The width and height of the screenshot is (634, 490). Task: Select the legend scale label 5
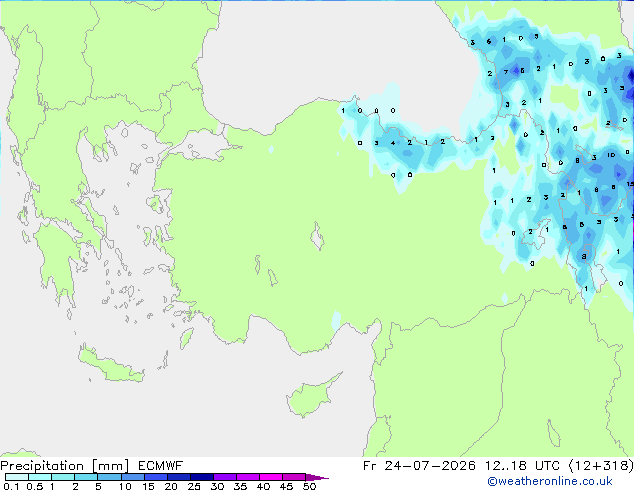pos(98,486)
